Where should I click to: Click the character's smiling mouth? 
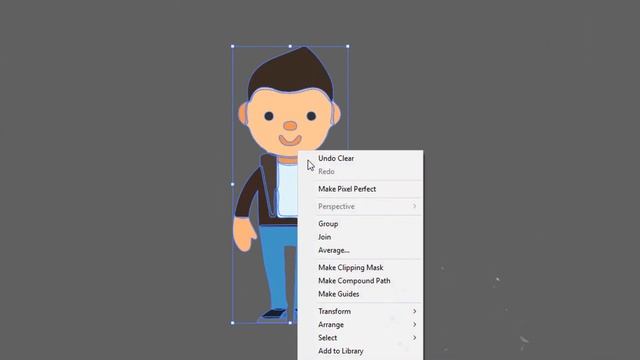coord(290,140)
